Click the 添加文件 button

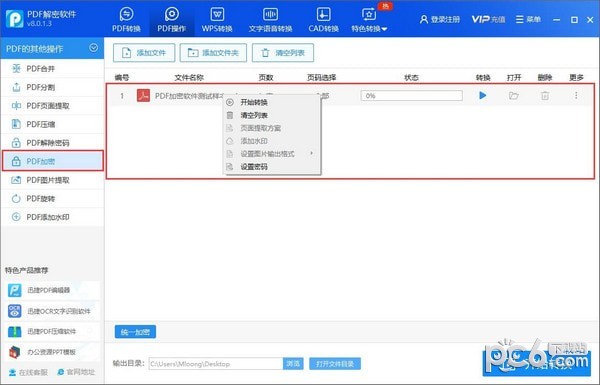144,53
